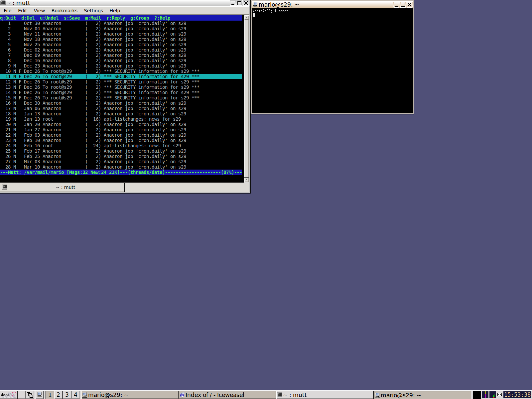The image size is (532, 399).
Task: Close the mutt window
Action: coord(246,3)
